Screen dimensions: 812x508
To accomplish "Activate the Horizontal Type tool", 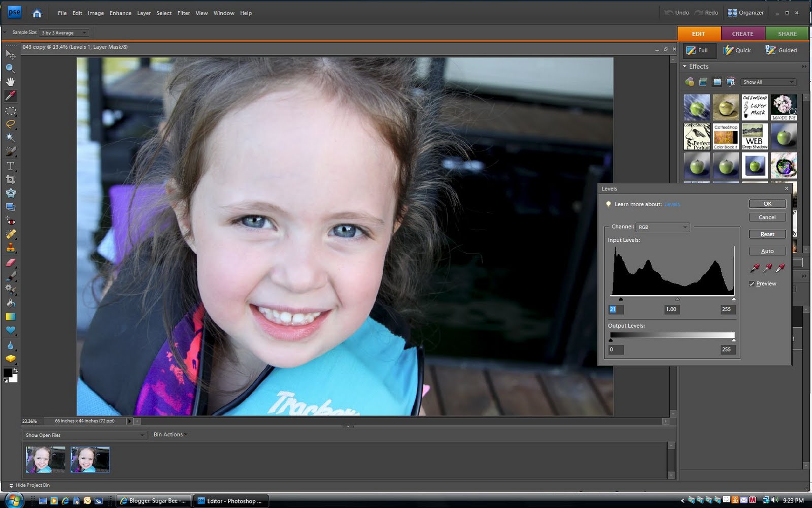I will [x=10, y=166].
